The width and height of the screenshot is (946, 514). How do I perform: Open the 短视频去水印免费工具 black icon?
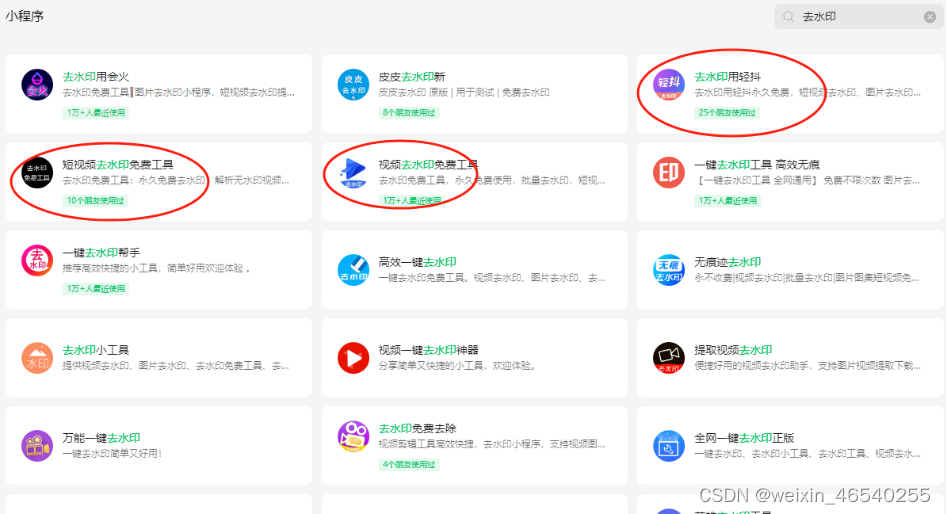[37, 173]
